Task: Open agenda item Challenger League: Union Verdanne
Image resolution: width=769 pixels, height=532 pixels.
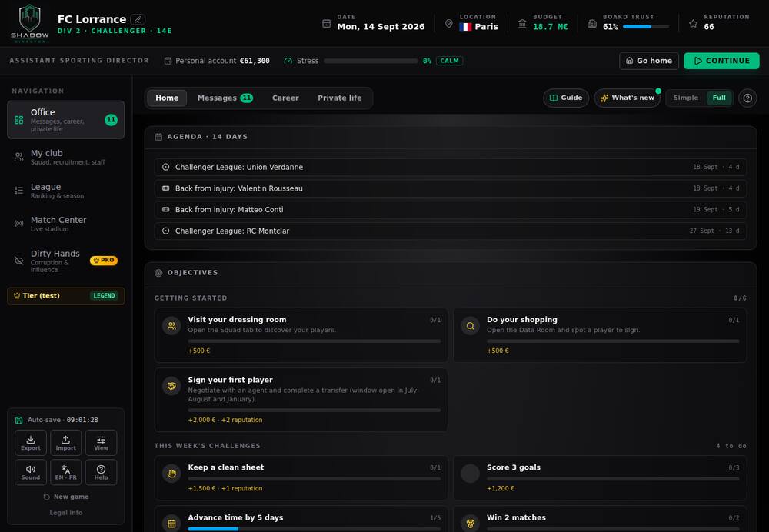Action: coord(450,167)
